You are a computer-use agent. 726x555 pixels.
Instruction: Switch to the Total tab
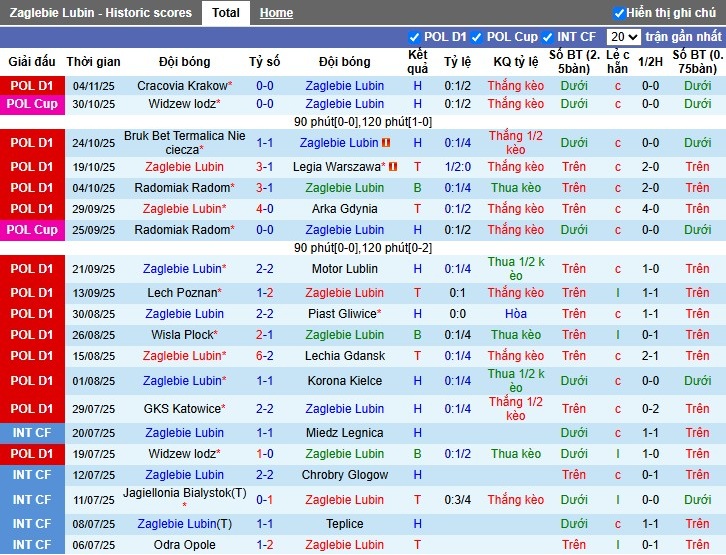pos(225,12)
